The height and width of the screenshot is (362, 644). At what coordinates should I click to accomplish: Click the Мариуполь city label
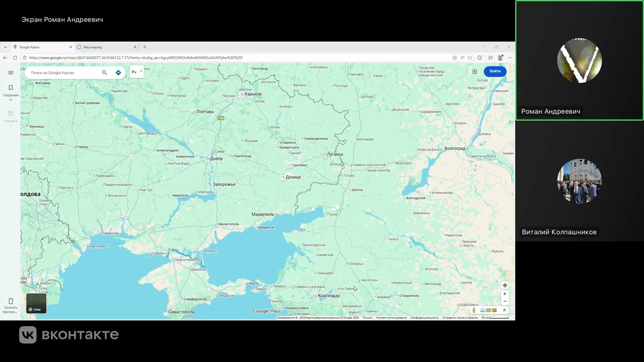263,214
